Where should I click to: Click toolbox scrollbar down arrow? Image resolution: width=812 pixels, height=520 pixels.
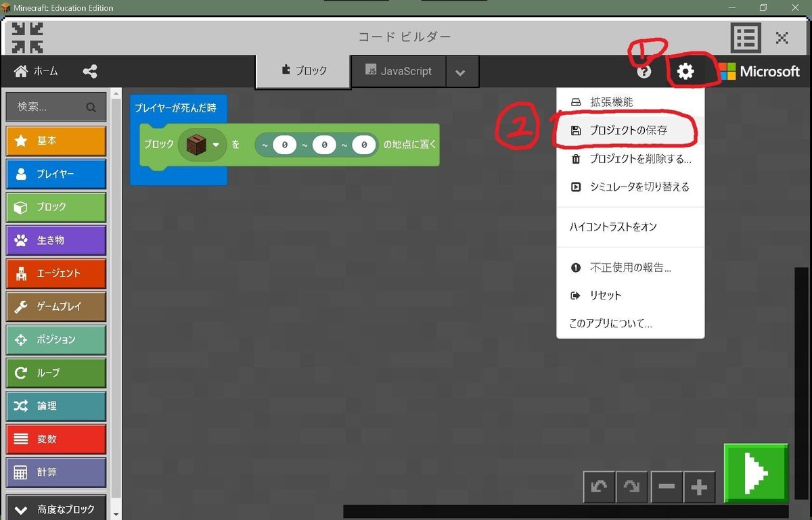click(116, 515)
